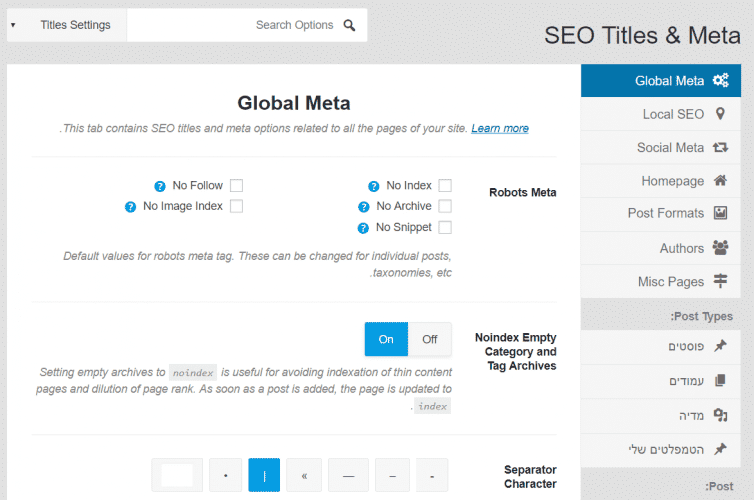Go to the Social Meta tab
This screenshot has height=500, width=754.
pyautogui.click(x=661, y=147)
